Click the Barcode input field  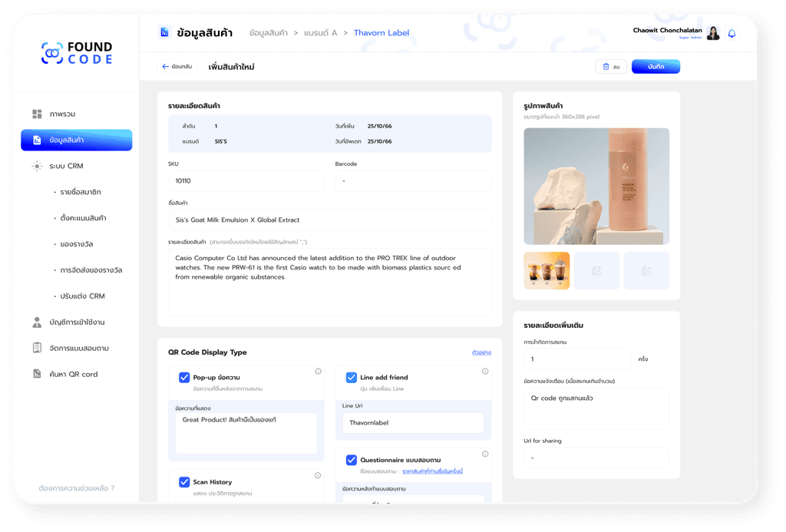413,181
